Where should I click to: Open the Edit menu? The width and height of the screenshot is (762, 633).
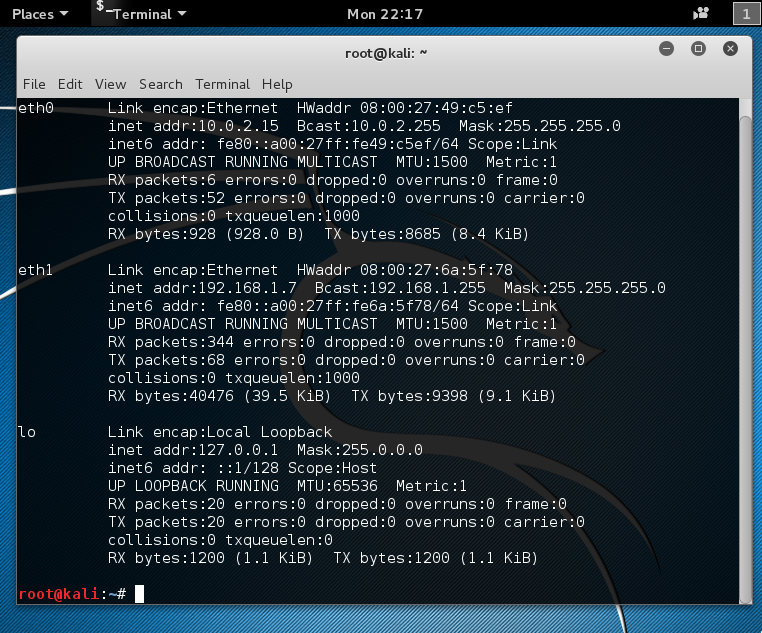(70, 84)
